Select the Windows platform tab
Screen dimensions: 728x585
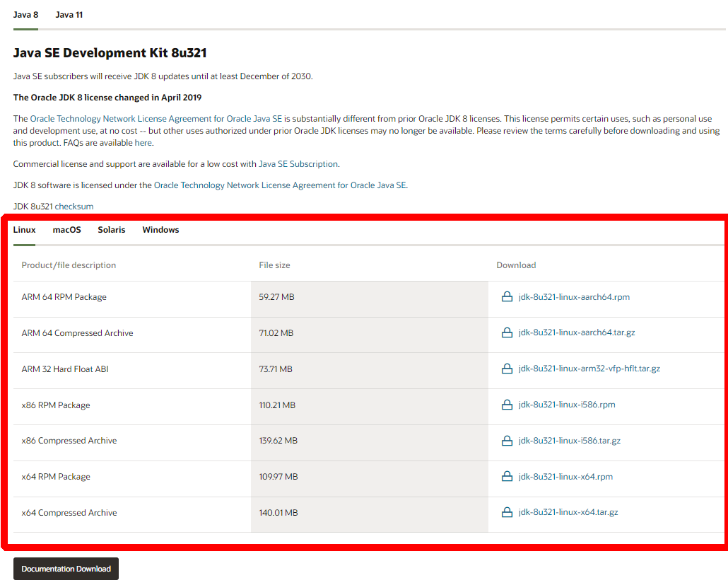160,229
